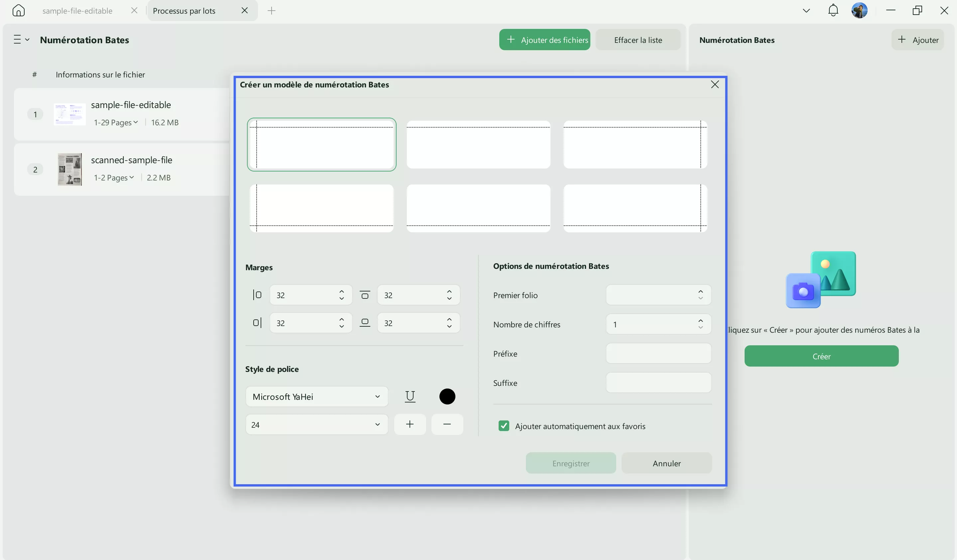Close the Bates template dialog
Image resolution: width=957 pixels, height=560 pixels.
(x=715, y=84)
